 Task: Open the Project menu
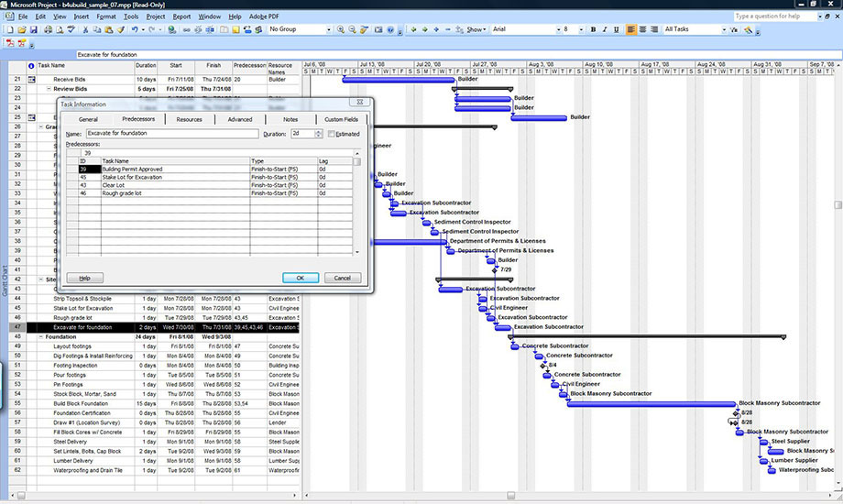click(x=156, y=16)
